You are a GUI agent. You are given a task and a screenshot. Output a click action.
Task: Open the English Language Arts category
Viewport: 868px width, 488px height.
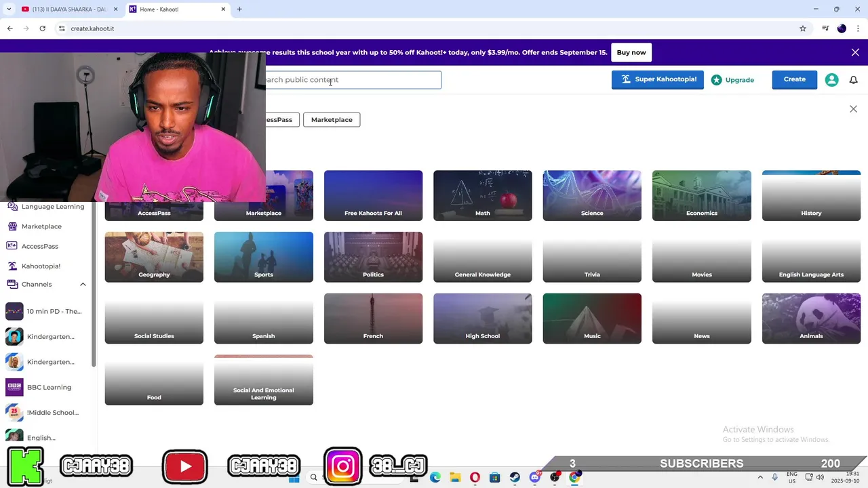tap(811, 257)
